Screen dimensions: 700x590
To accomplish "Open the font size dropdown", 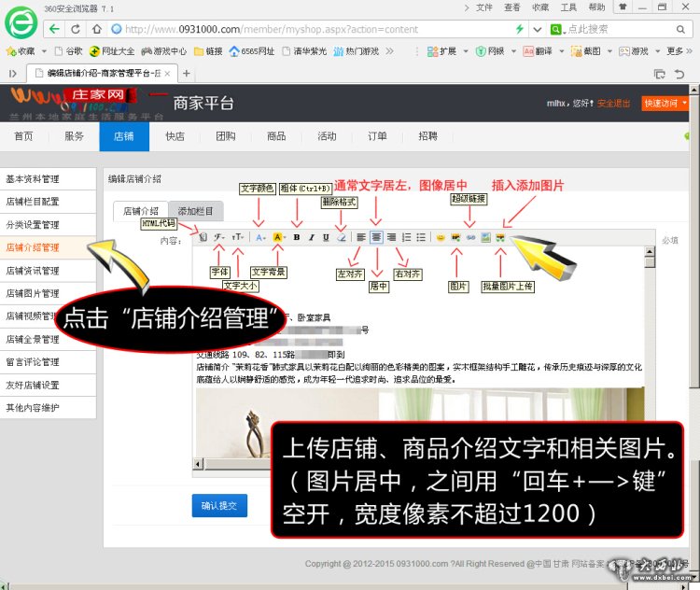I will [239, 237].
